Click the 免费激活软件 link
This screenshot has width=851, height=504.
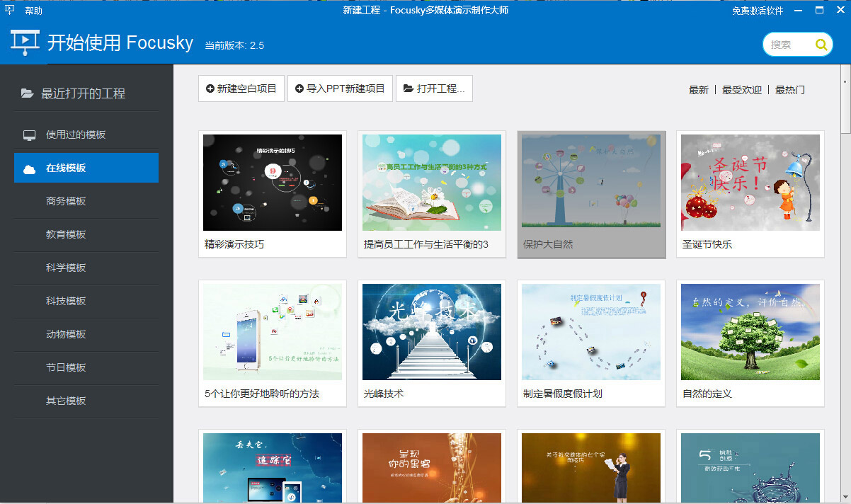758,11
